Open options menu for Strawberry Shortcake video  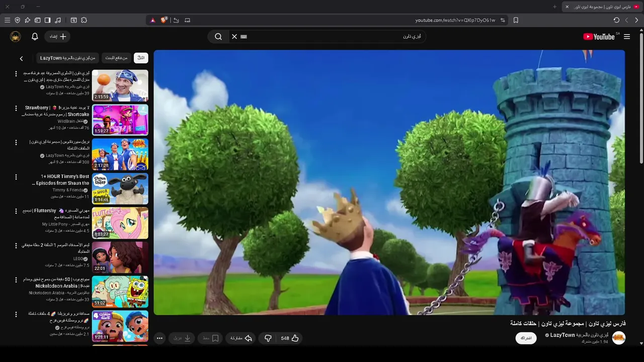coord(16,108)
